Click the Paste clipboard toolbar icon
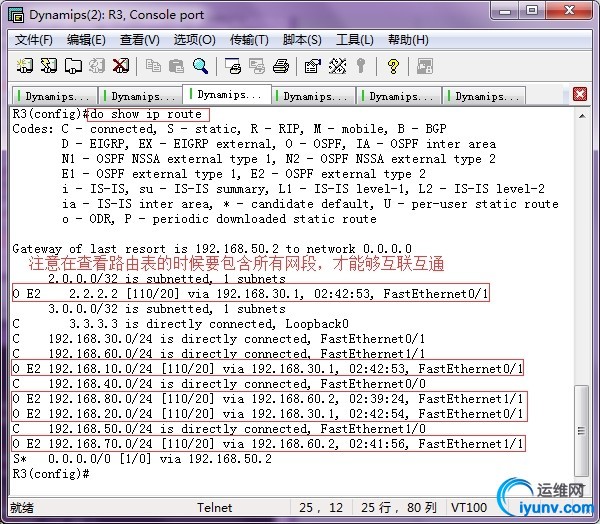The width and height of the screenshot is (600, 524). 176,66
